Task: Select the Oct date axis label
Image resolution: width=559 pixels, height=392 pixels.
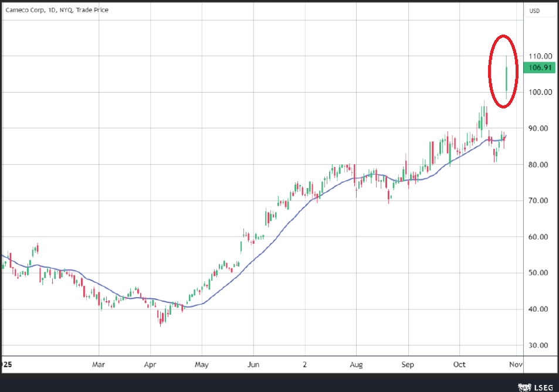Action: (x=459, y=364)
